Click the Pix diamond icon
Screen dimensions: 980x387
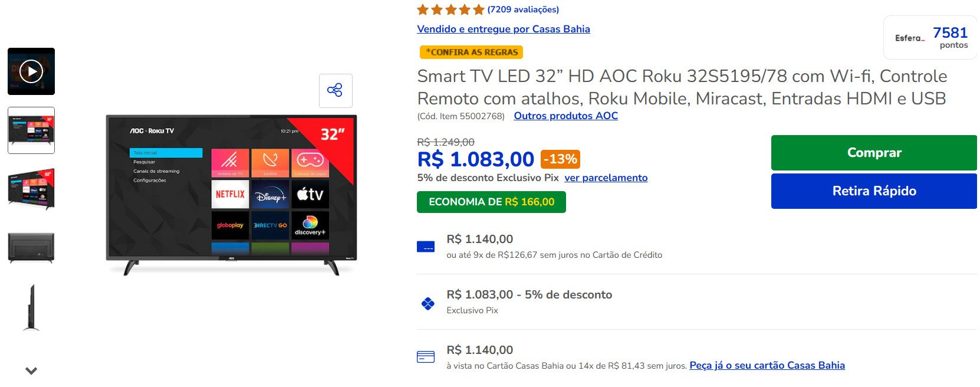[x=428, y=304]
